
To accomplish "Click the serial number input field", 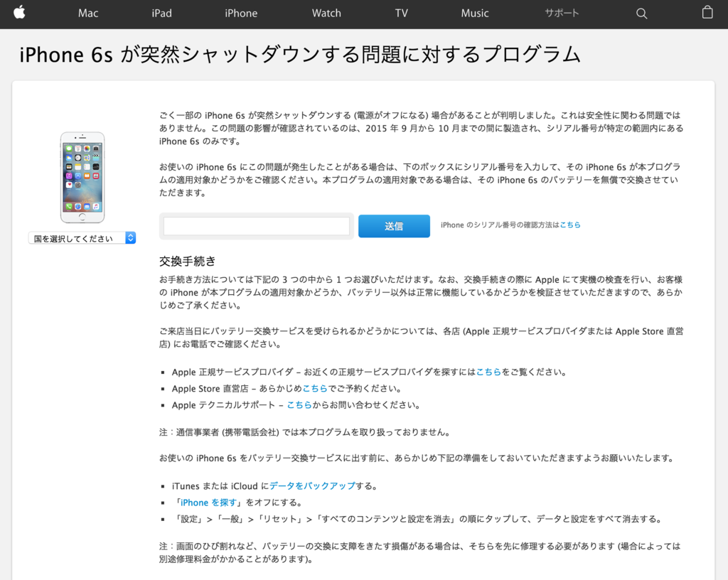I will coord(256,226).
